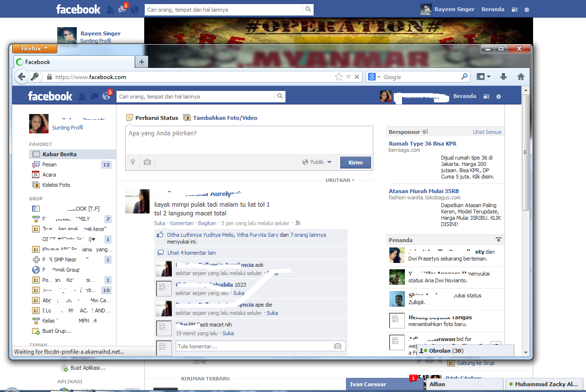586x392 pixels.
Task: Open Pesan in sidebar
Action: [x=72, y=164]
